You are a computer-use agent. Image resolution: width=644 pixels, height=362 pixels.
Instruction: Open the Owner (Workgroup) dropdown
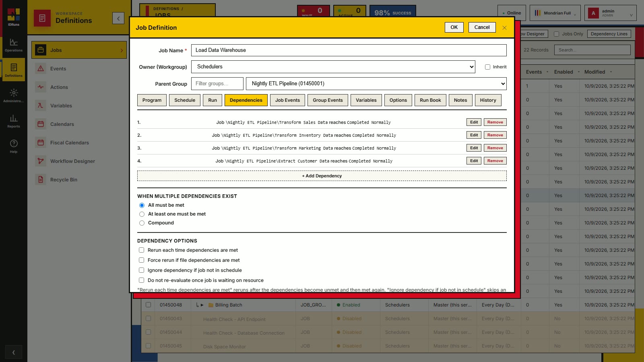coord(333,67)
